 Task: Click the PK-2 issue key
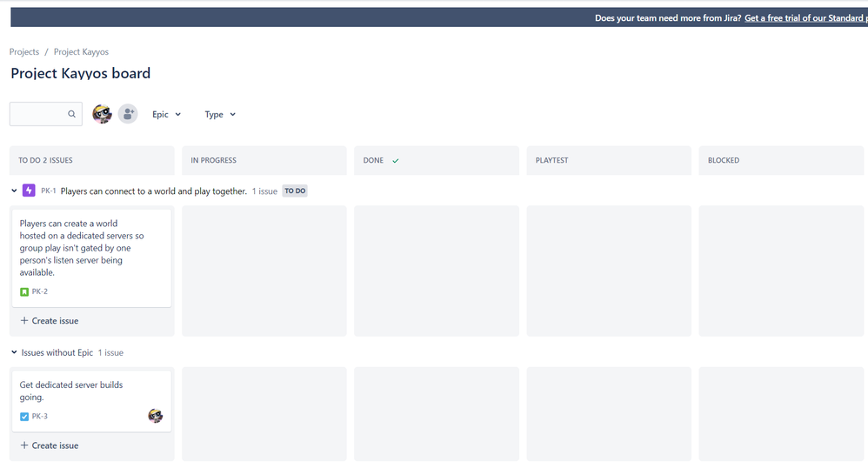39,291
